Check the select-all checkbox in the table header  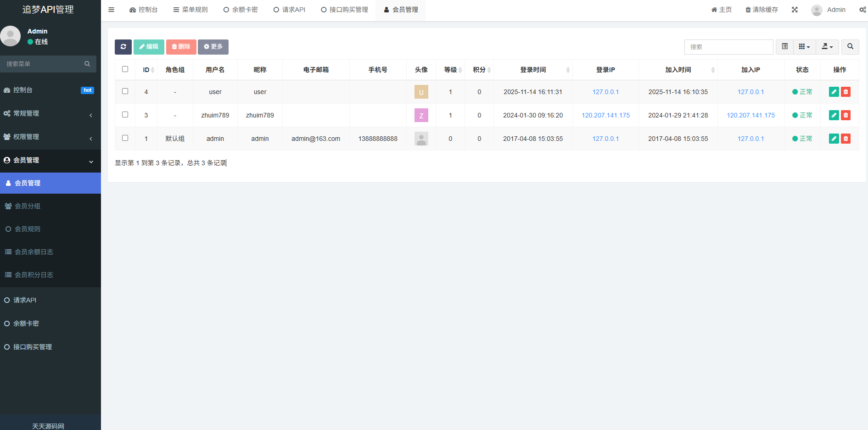[125, 69]
